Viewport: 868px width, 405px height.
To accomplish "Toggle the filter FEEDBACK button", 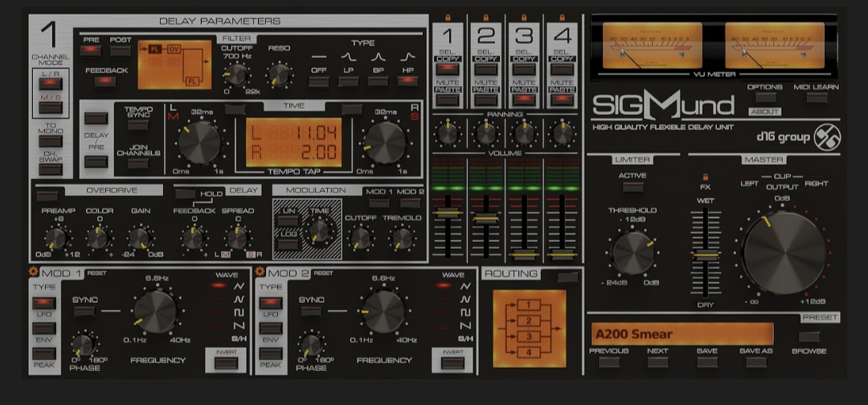I will click(105, 81).
